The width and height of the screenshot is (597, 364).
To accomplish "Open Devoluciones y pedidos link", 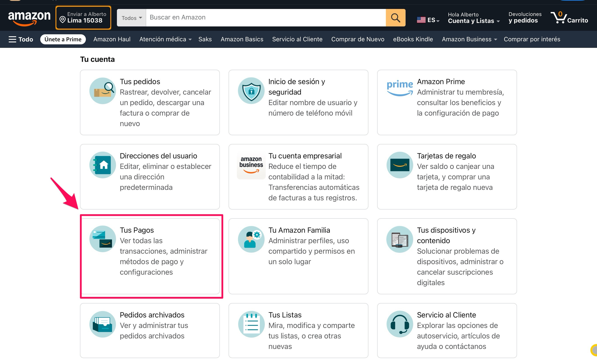I will 525,17.
